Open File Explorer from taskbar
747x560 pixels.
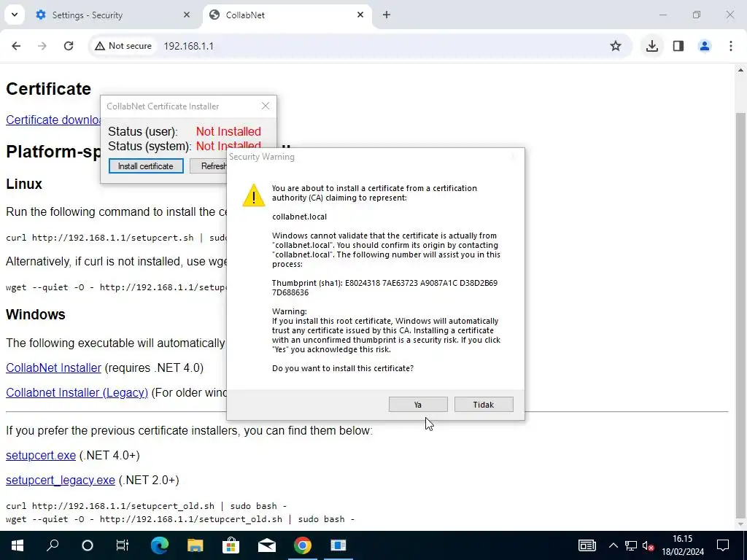click(x=195, y=545)
